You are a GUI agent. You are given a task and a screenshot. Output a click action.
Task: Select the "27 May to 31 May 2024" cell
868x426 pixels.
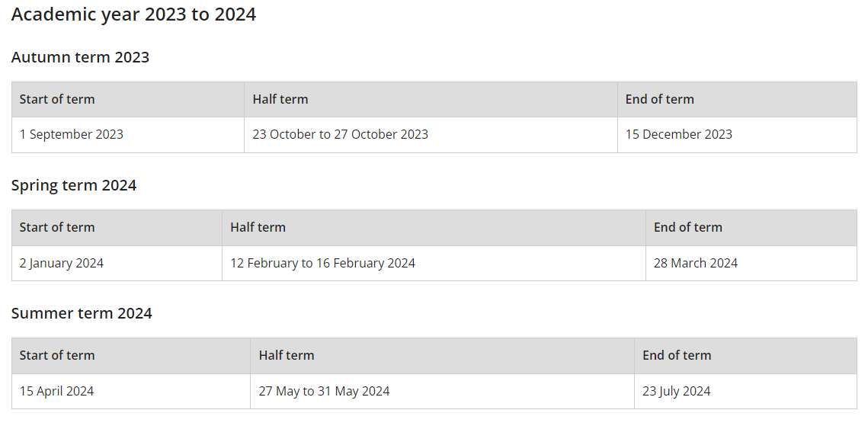pyautogui.click(x=324, y=392)
